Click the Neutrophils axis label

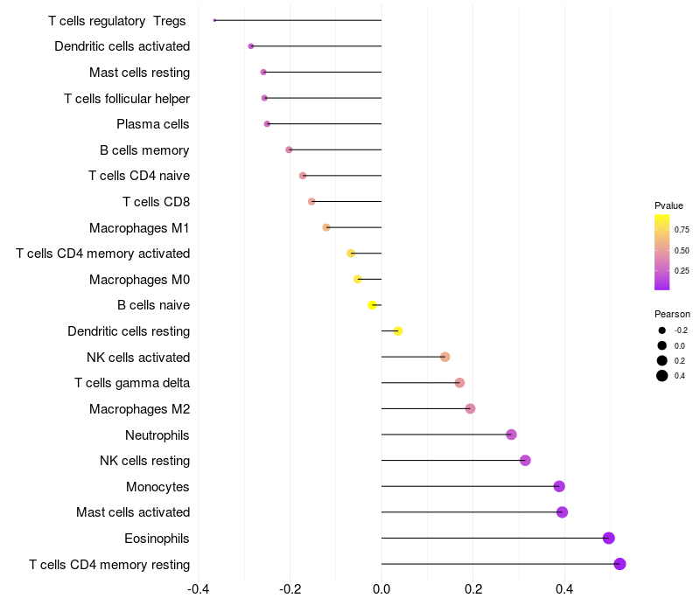coord(157,435)
